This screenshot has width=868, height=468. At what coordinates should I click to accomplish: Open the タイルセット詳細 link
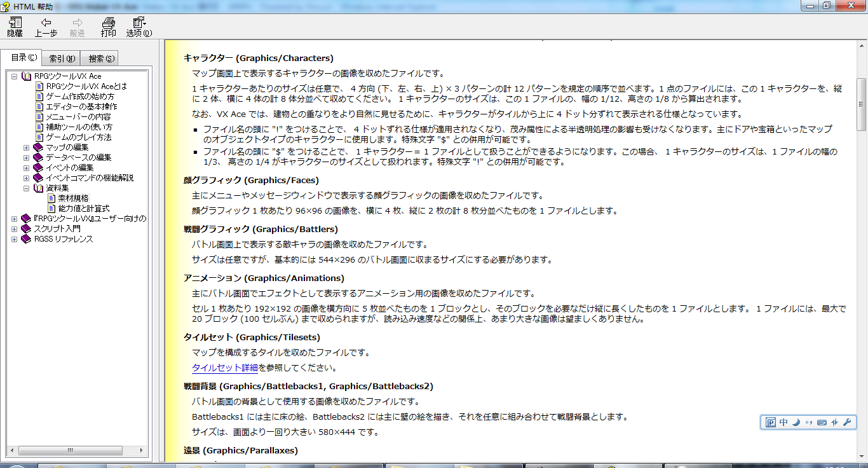click(x=225, y=368)
